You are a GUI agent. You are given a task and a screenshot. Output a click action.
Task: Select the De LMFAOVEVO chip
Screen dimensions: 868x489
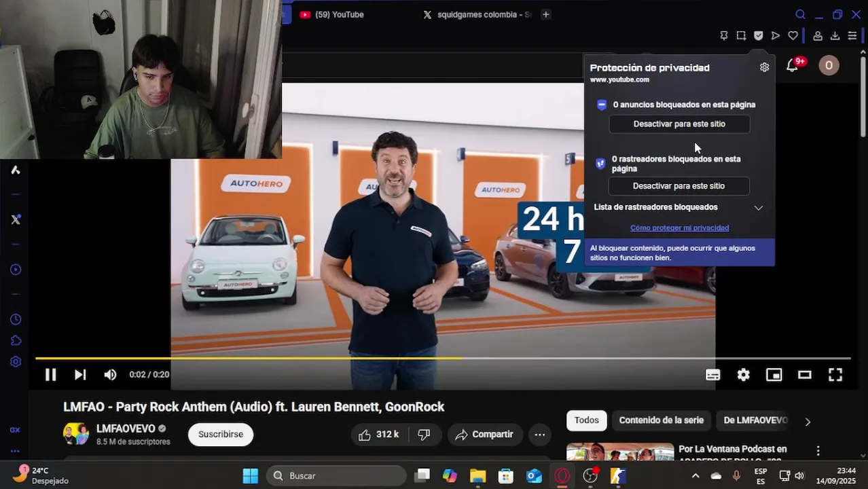click(755, 420)
